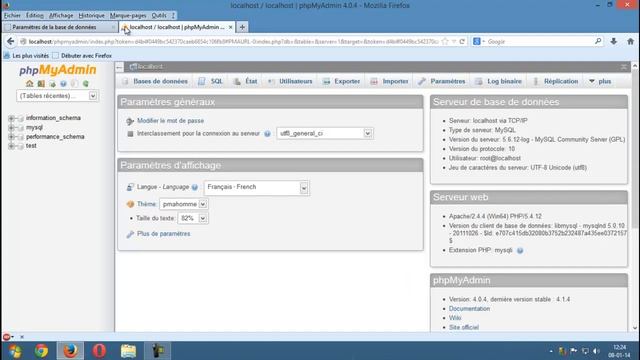Open Firefox downloads arrow icon
640x360 pixels.
(613, 41)
